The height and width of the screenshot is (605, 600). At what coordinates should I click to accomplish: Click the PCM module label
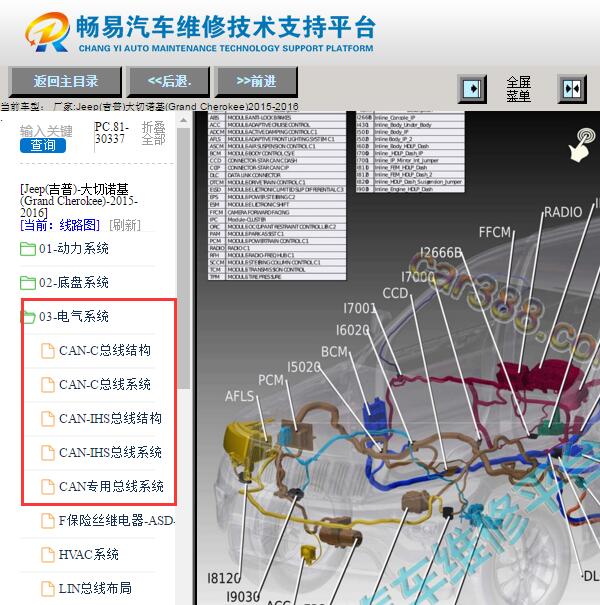[x=271, y=380]
